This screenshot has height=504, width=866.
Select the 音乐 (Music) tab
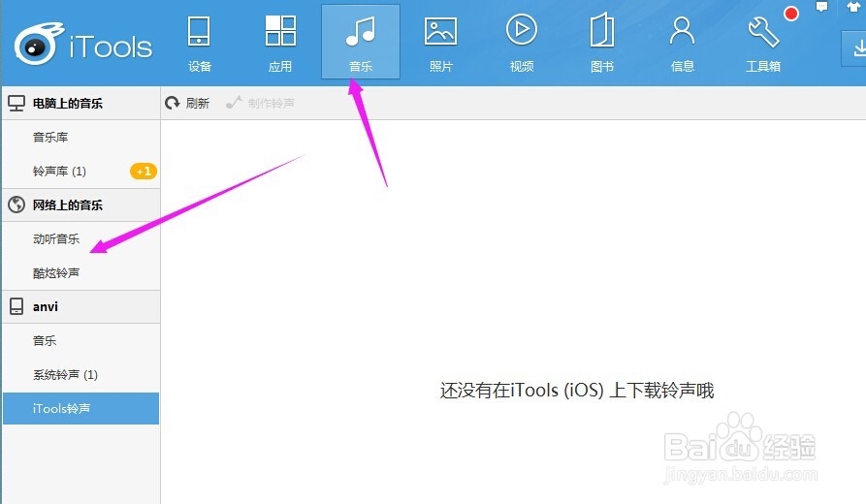(361, 42)
